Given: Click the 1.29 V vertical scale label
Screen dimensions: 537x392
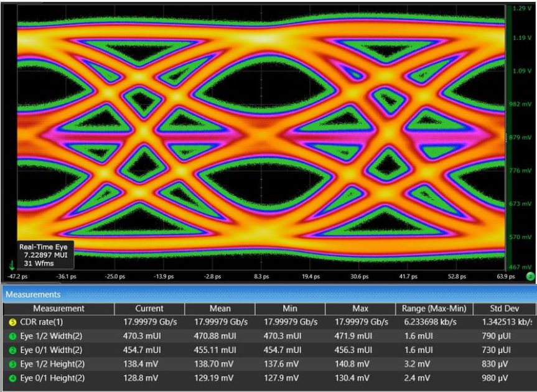Looking at the screenshot, I should (x=521, y=8).
